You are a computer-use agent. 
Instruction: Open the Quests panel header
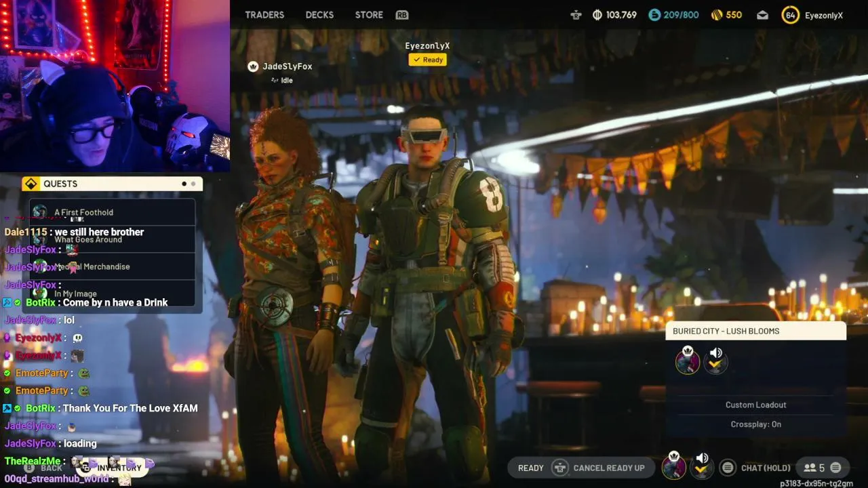[x=113, y=184]
